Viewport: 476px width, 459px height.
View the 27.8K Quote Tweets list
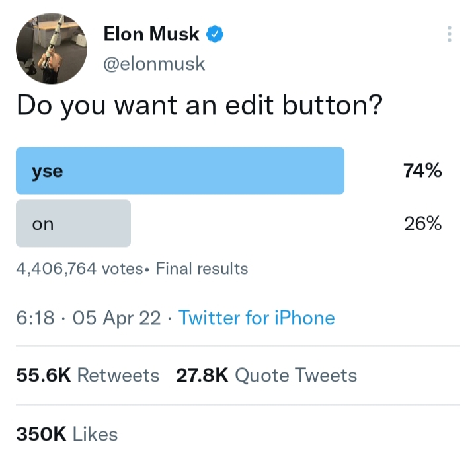tap(266, 376)
